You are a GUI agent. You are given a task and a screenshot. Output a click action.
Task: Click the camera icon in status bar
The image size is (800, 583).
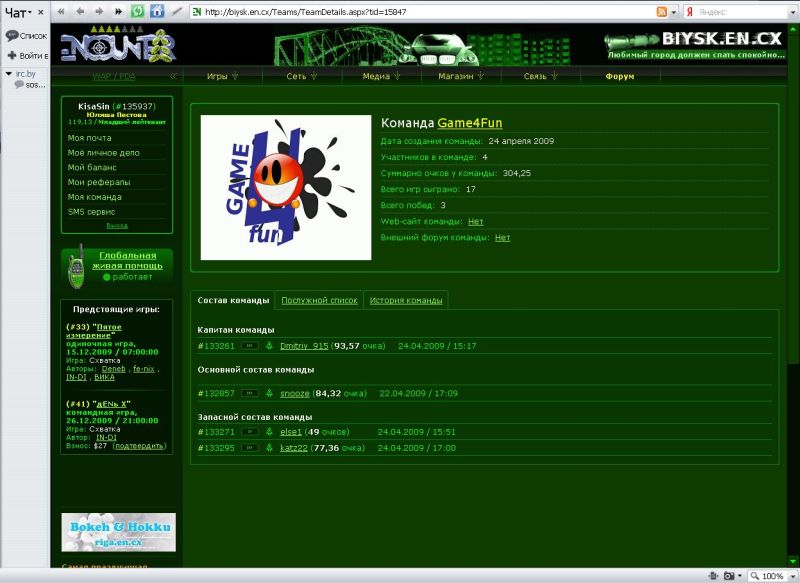729,576
